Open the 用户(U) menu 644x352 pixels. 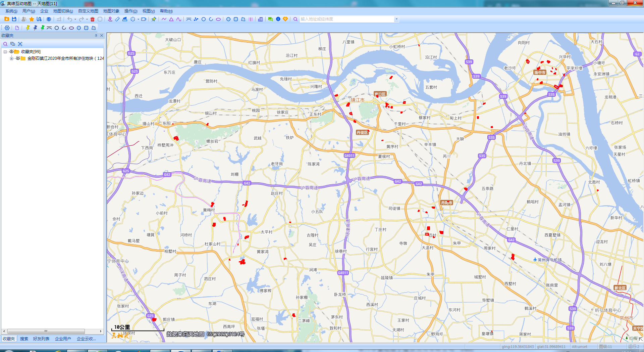point(29,11)
